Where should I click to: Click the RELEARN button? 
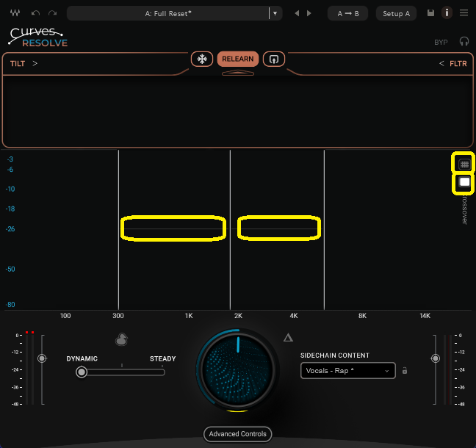point(238,59)
